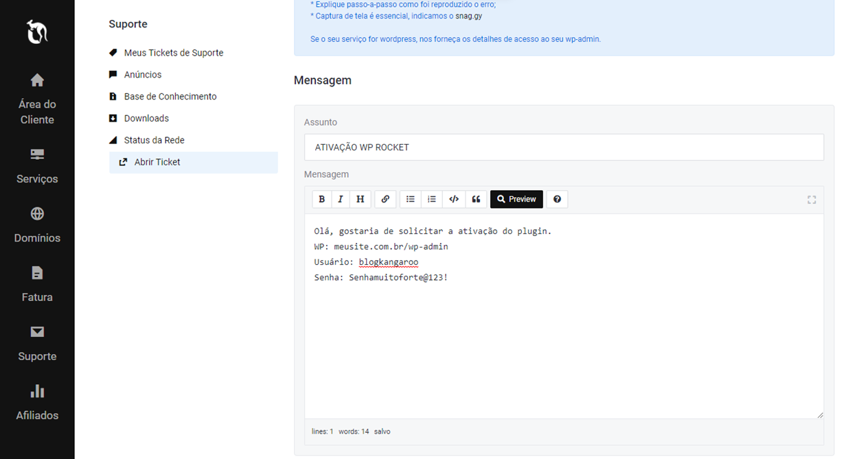Insert a code block in the message

(454, 199)
